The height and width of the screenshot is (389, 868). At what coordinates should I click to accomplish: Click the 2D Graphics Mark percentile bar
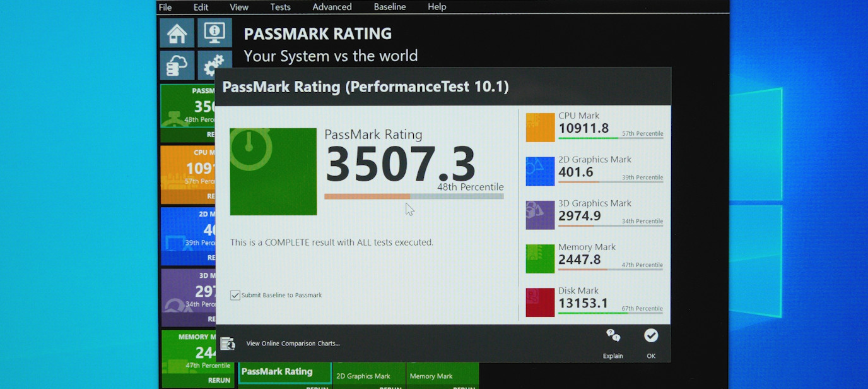pyautogui.click(x=611, y=182)
